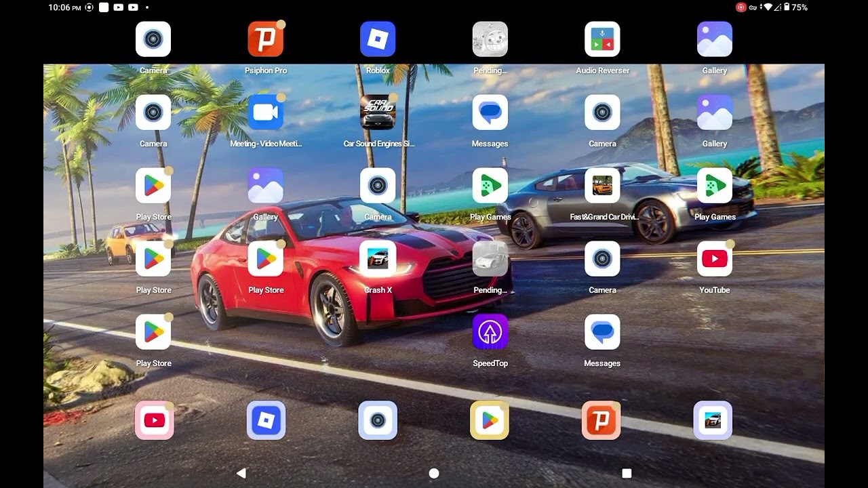Tap the battery 75% status indicator
The height and width of the screenshot is (488, 868).
click(795, 7)
